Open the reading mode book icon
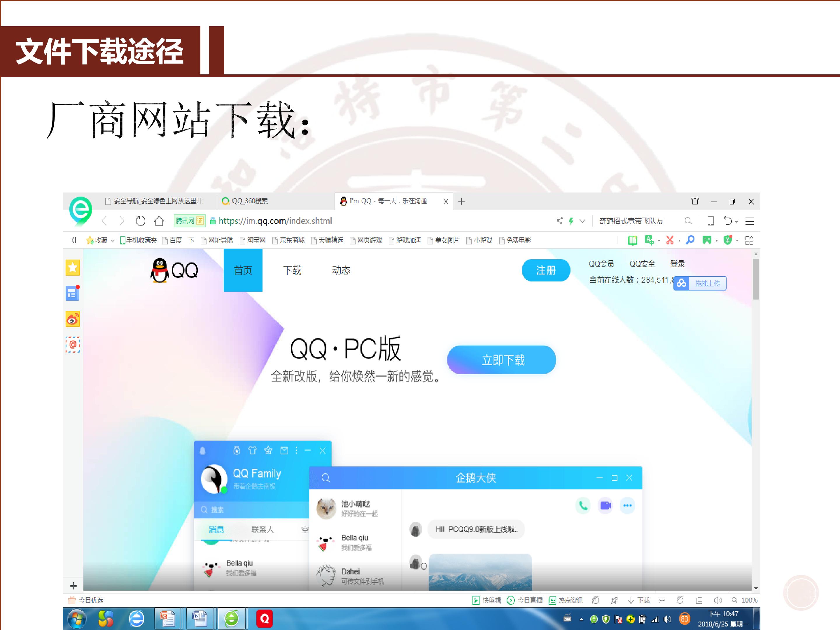The image size is (840, 630). (x=633, y=240)
